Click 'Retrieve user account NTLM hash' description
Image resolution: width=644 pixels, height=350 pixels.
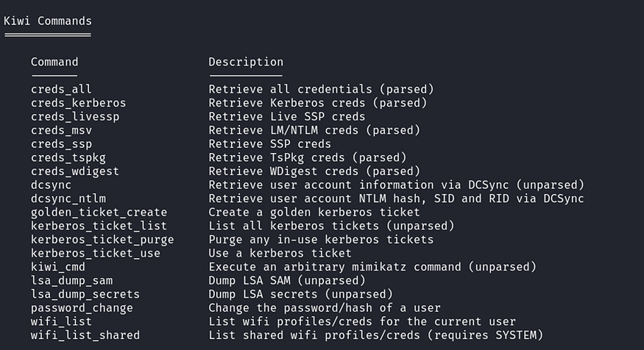click(396, 199)
